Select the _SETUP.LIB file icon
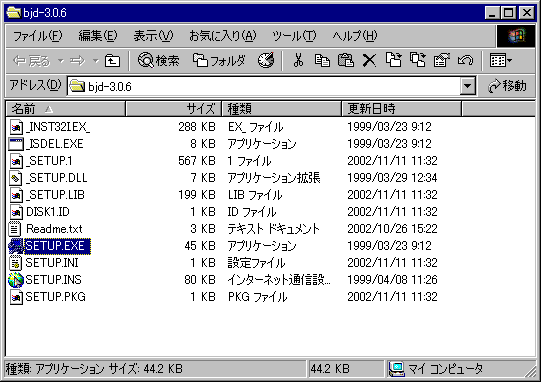Image resolution: width=541 pixels, height=382 pixels. (16, 195)
